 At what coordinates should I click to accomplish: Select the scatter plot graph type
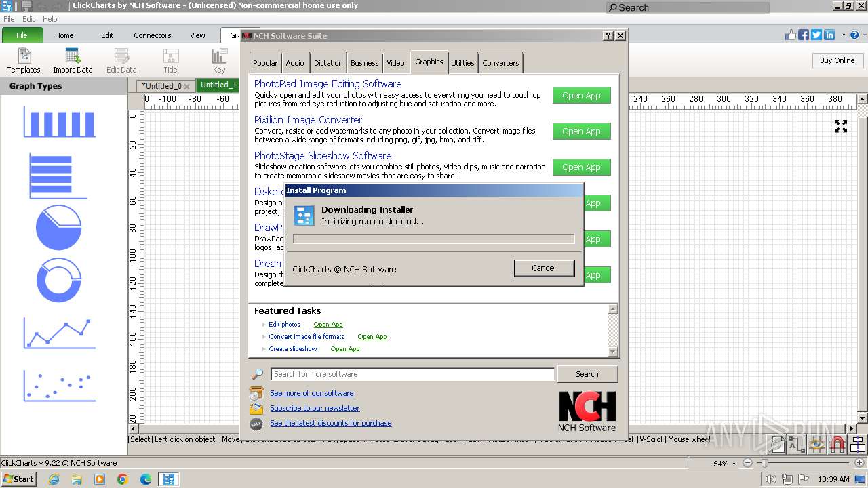click(60, 386)
